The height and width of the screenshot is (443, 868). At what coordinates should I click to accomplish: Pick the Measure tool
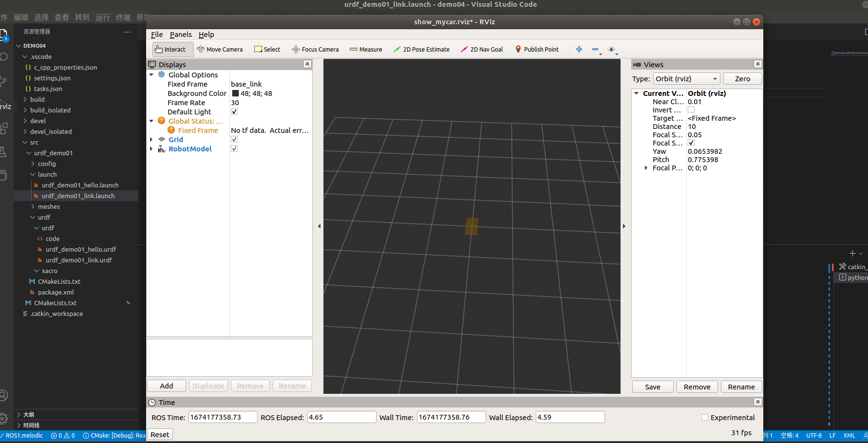tap(366, 49)
